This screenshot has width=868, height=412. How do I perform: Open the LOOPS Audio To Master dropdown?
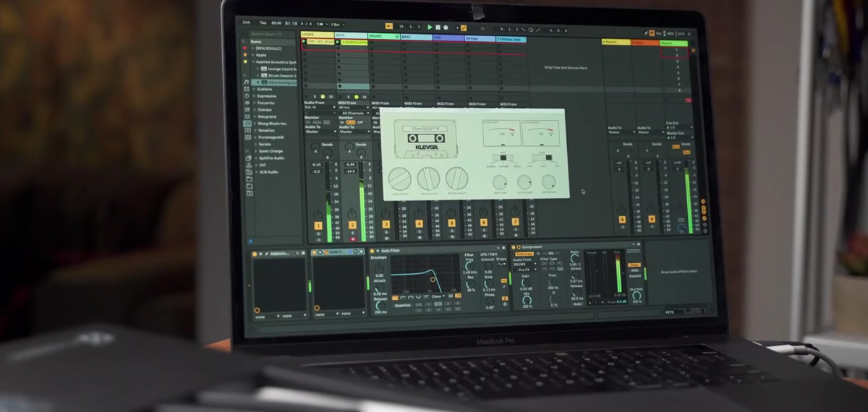pos(320,132)
